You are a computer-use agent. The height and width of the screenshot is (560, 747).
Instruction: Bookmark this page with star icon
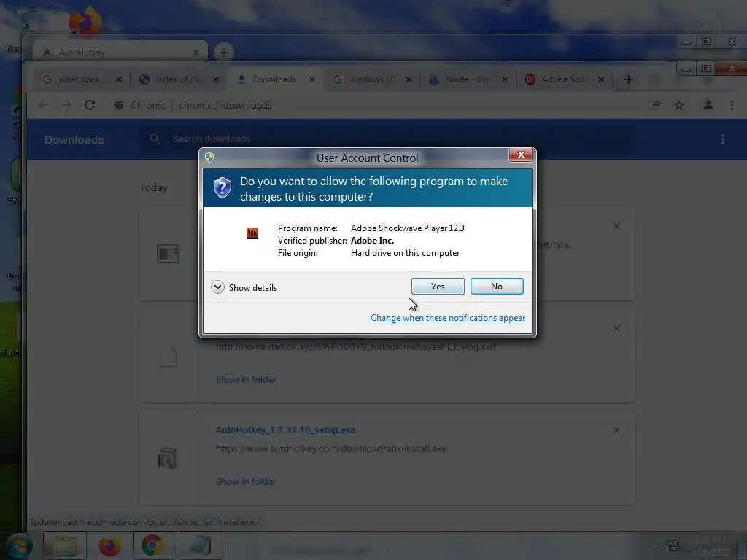(679, 105)
